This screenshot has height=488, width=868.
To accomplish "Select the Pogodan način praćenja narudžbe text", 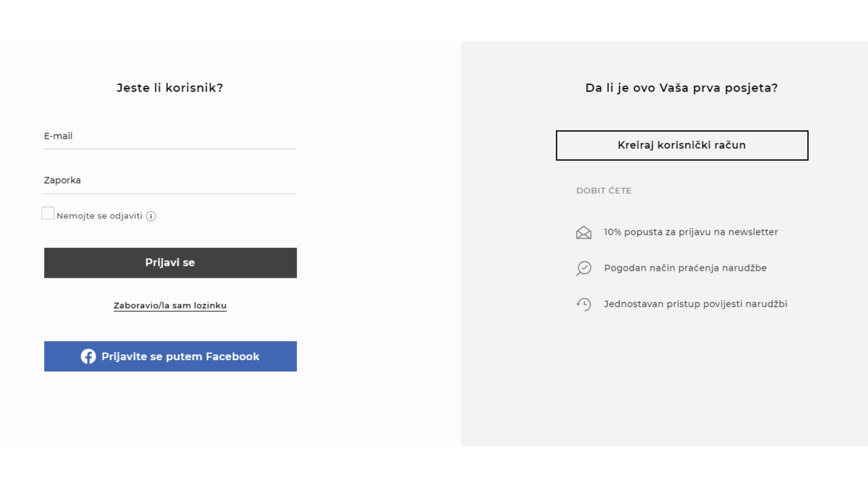I will pos(685,268).
